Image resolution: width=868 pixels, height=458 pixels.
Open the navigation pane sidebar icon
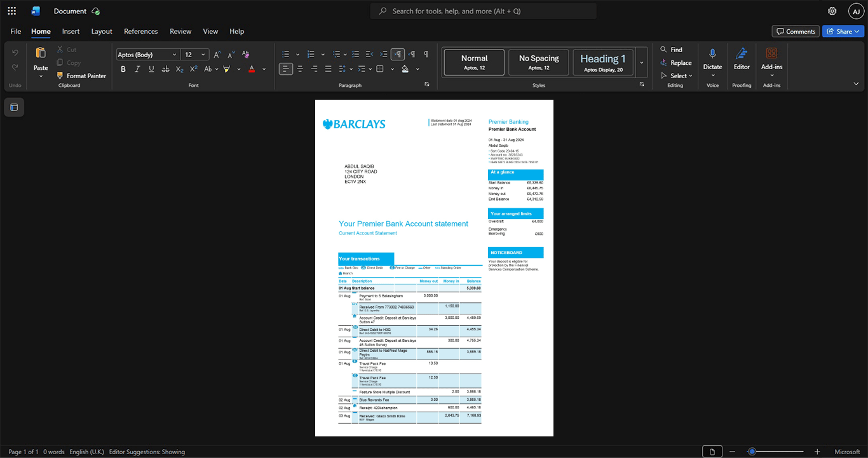tap(14, 107)
